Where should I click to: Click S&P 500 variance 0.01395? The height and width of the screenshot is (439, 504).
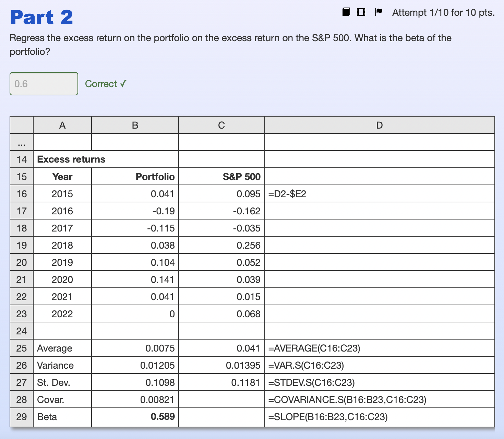(x=221, y=365)
